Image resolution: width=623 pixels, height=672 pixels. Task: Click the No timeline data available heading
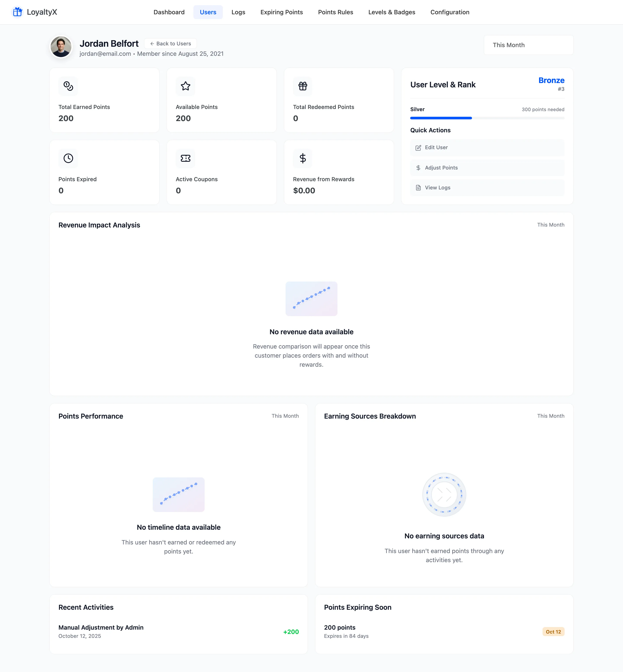click(x=178, y=527)
